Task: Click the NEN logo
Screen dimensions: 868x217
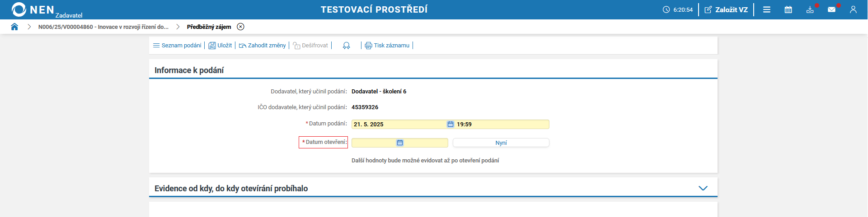Action: pyautogui.click(x=33, y=9)
